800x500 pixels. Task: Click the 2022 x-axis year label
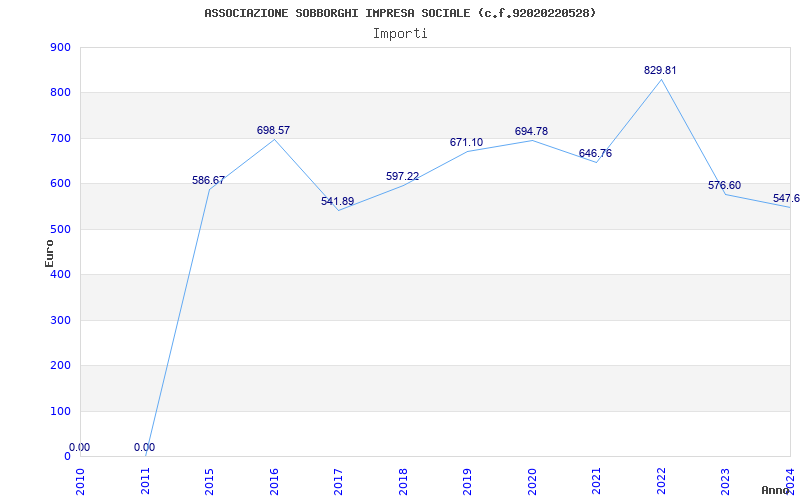[661, 481]
